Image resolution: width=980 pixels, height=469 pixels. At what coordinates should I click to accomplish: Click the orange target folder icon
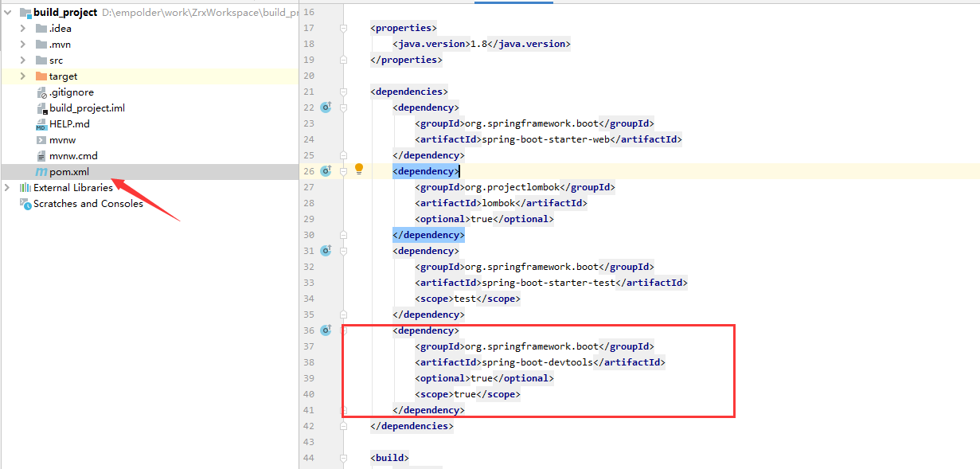41,76
